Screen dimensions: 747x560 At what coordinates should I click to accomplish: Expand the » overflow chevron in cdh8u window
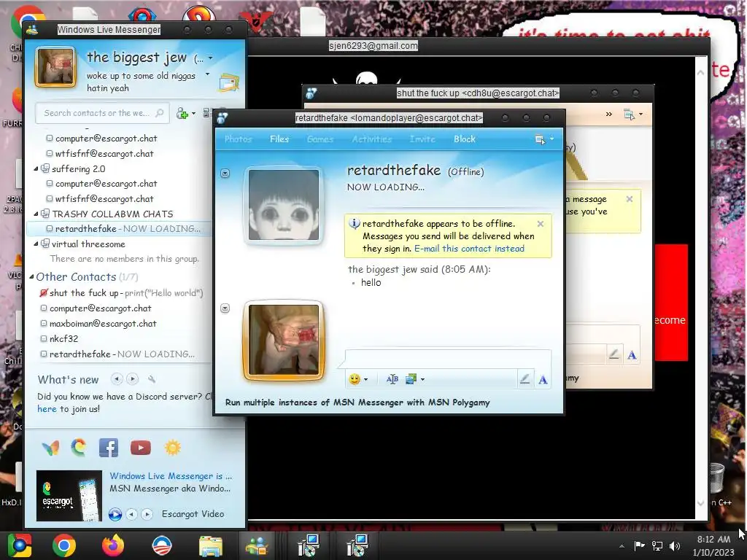coord(609,114)
